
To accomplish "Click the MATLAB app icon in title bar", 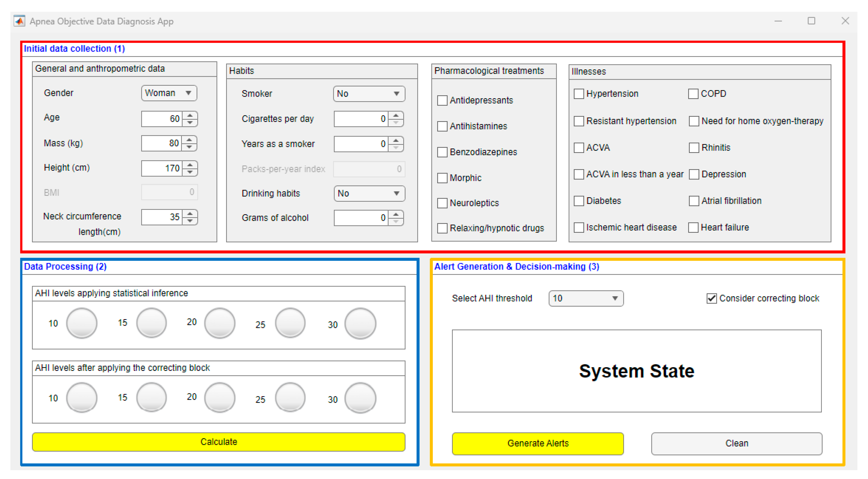I will coord(19,21).
